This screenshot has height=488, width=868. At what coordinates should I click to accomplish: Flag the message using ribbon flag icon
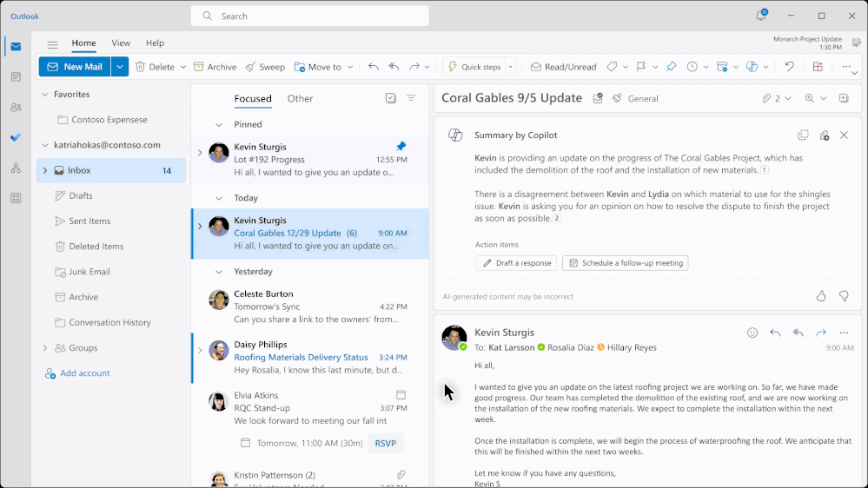tap(641, 67)
